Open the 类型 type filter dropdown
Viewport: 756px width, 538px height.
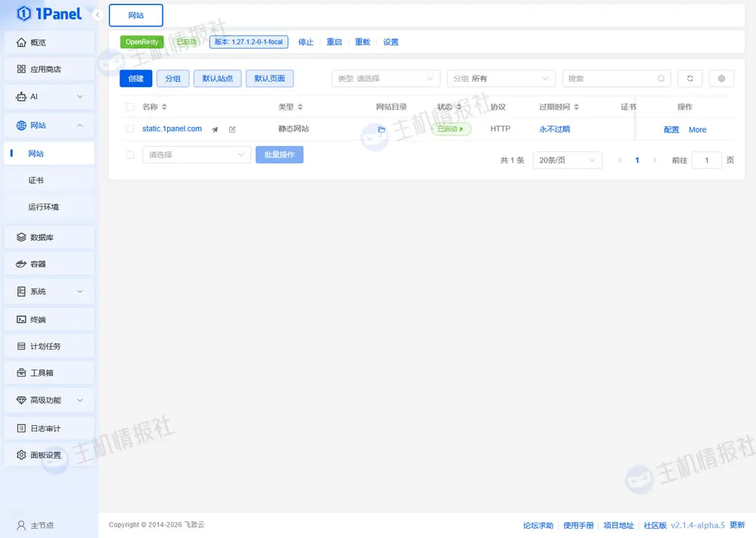tap(386, 79)
